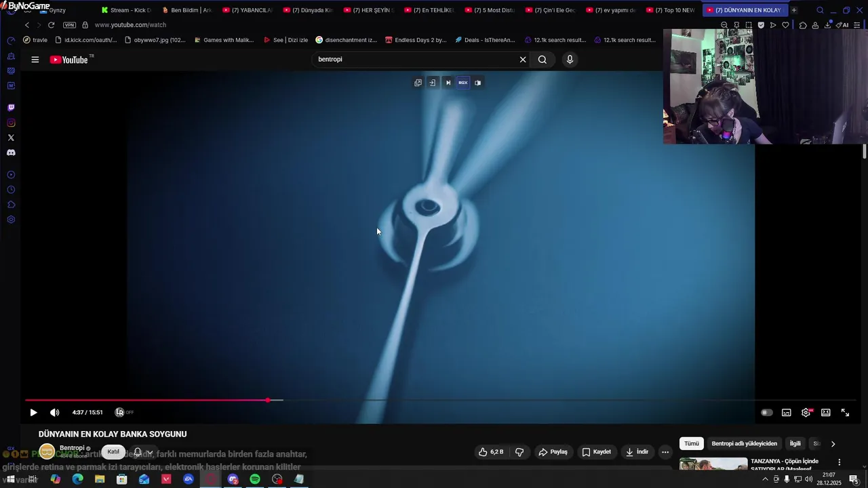Open the player settings gear
Viewport: 868px width, 488px height.
[806, 412]
